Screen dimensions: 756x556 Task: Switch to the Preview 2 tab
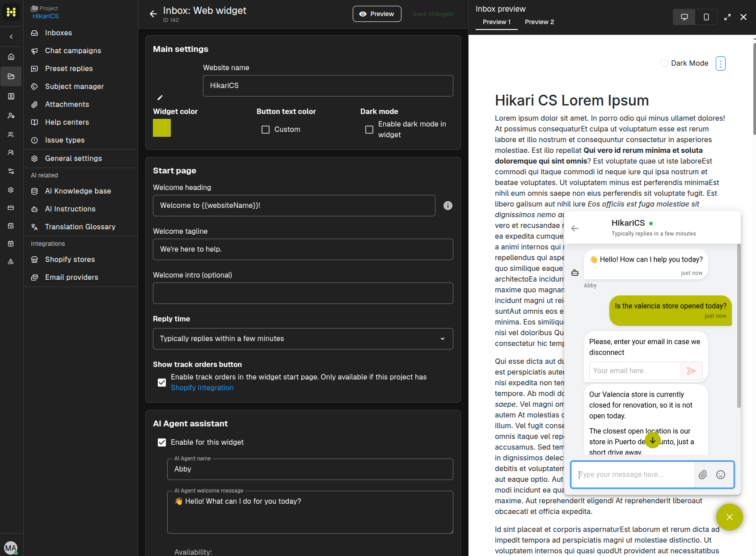(x=539, y=22)
